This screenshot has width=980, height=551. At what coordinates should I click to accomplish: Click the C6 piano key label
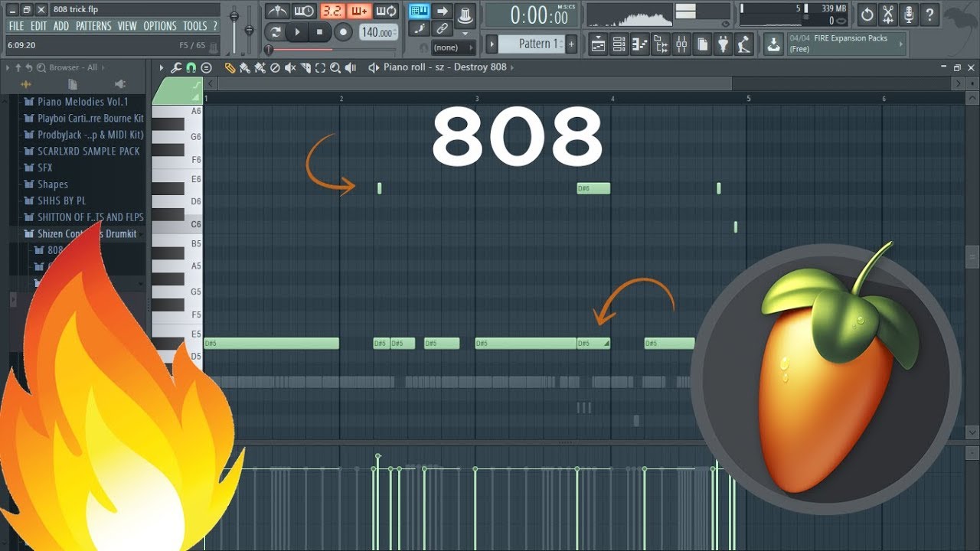(195, 224)
